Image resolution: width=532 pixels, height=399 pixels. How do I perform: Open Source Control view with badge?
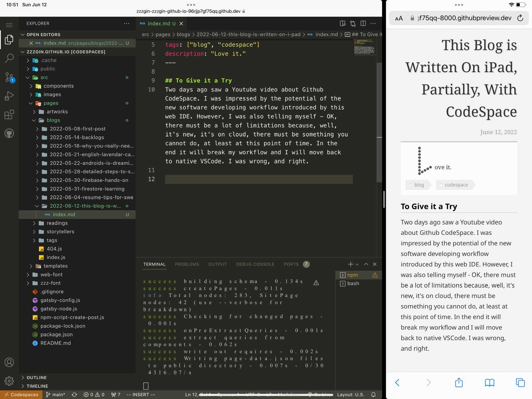[x=9, y=77]
